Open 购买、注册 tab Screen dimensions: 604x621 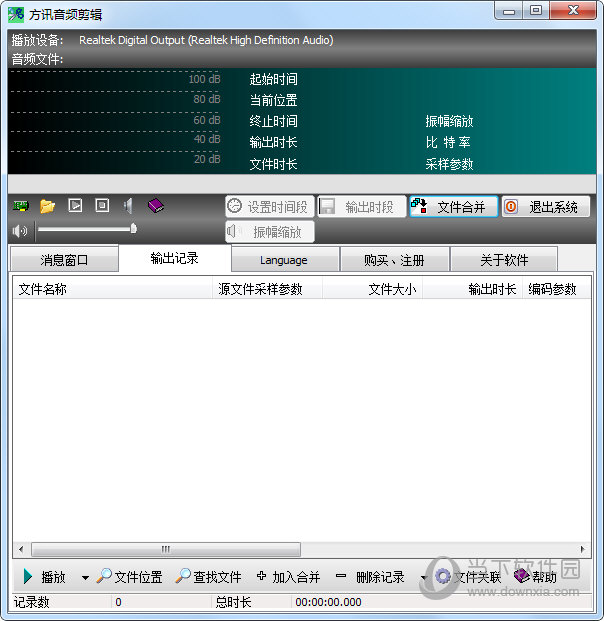pyautogui.click(x=394, y=260)
